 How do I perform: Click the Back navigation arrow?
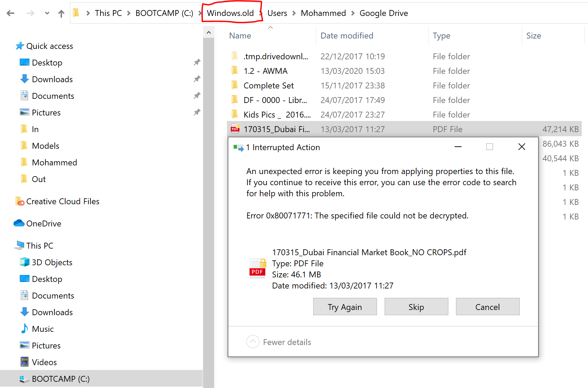(10, 13)
